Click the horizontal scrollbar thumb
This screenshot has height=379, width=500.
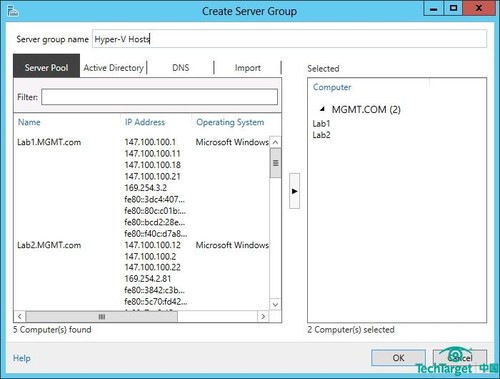point(102,316)
